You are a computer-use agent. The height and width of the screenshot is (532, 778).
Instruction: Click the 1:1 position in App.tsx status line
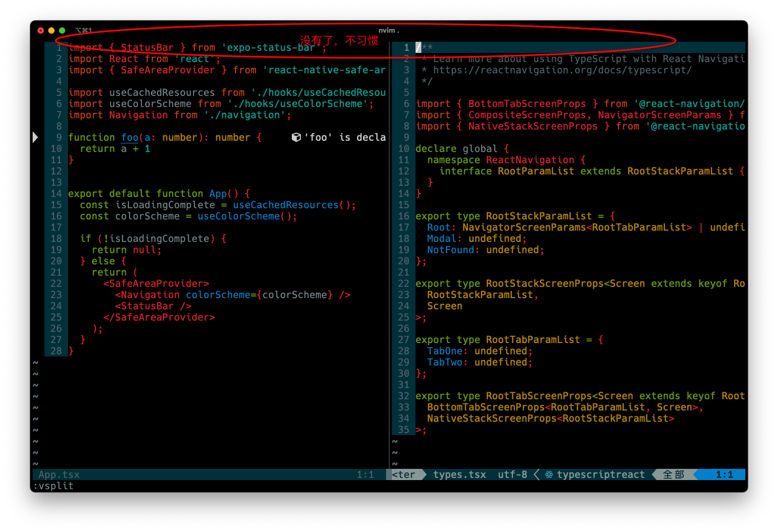coord(366,475)
